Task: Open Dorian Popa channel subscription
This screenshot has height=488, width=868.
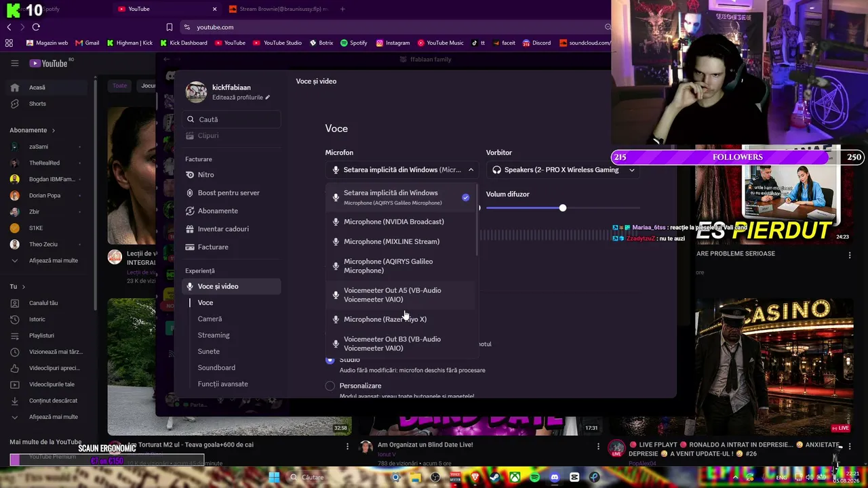Action: [x=47, y=196]
